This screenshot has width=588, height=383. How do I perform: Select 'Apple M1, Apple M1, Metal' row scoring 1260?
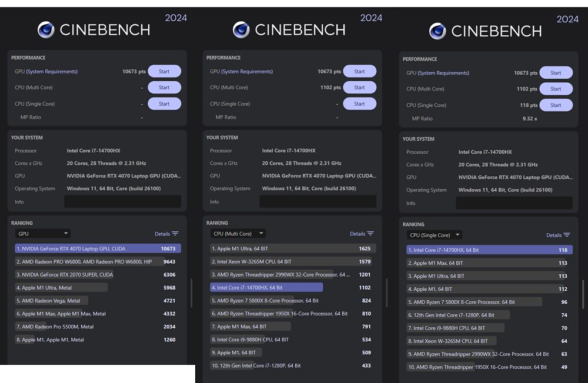98,340
